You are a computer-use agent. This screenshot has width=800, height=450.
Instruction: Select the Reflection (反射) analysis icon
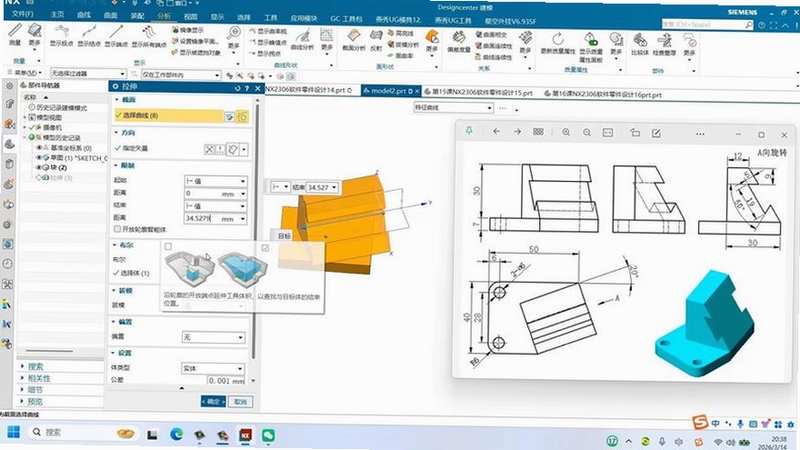click(376, 40)
